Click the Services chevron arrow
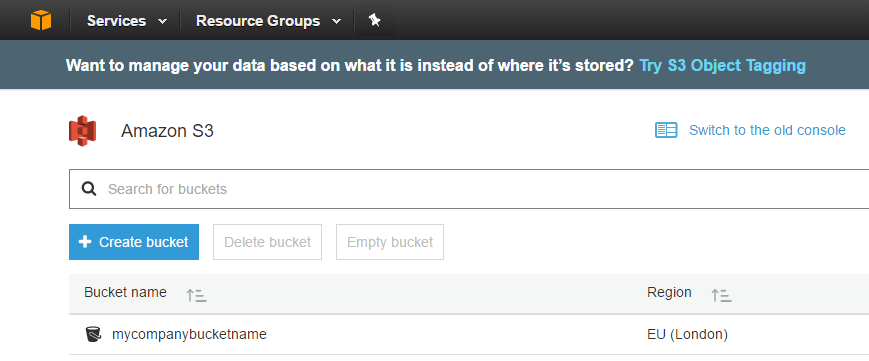The image size is (869, 361). [162, 22]
